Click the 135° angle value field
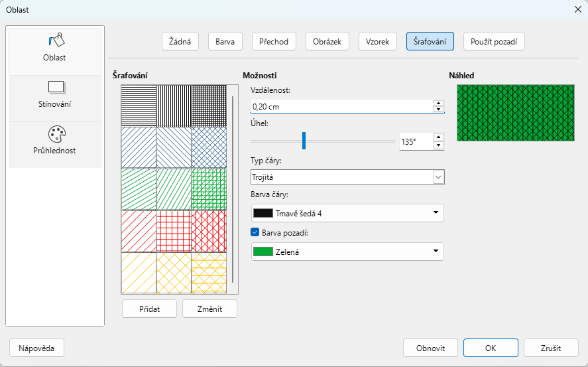The image size is (588, 367). point(416,142)
